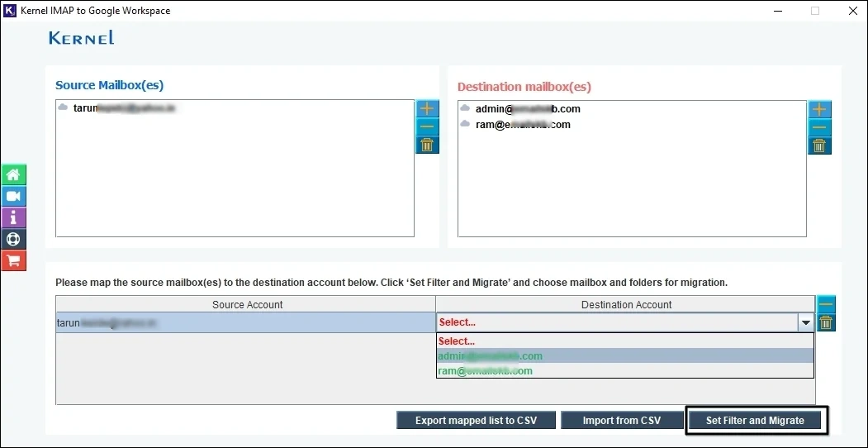Collapse the Destination Account dropdown arrow

pyautogui.click(x=806, y=322)
